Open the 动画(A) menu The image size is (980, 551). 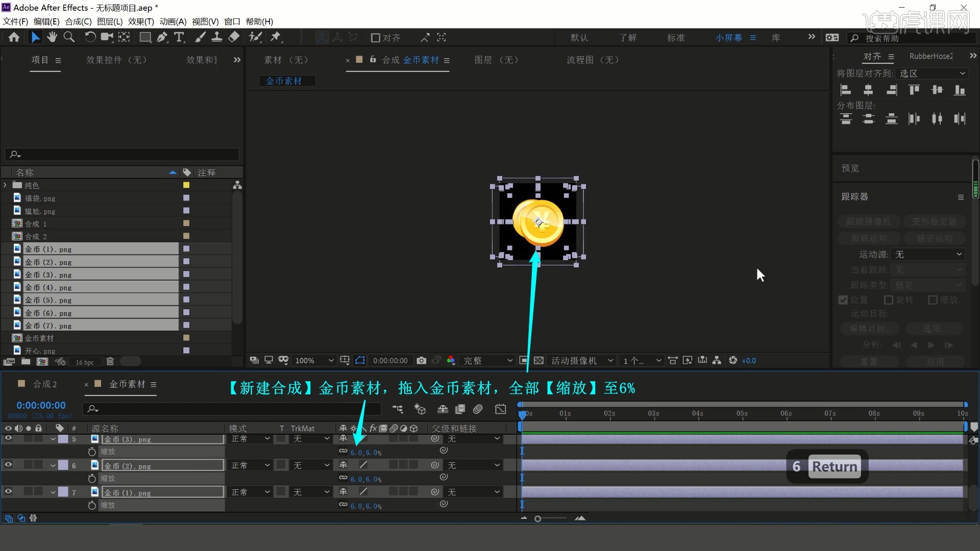[173, 21]
